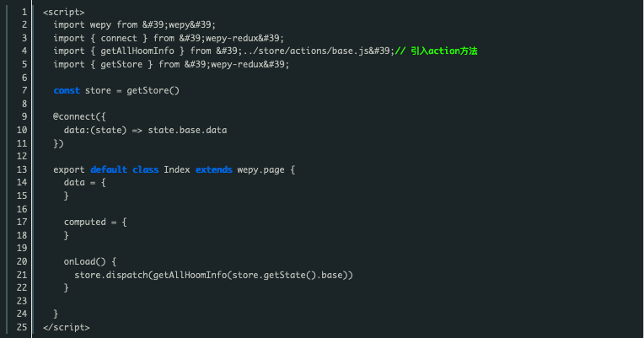
Task: Click the closing </script> tag
Action: pyautogui.click(x=66, y=327)
